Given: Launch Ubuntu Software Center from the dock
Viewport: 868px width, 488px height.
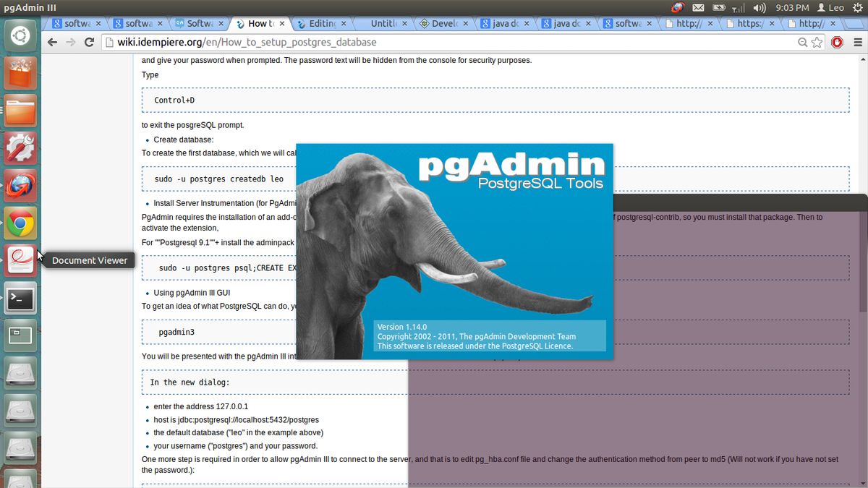Looking at the screenshot, I should point(20,74).
